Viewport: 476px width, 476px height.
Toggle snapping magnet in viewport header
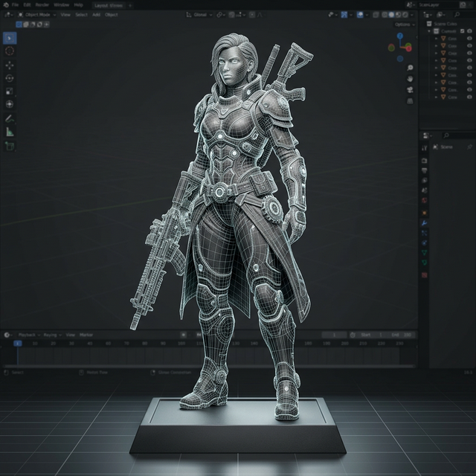coord(231,15)
